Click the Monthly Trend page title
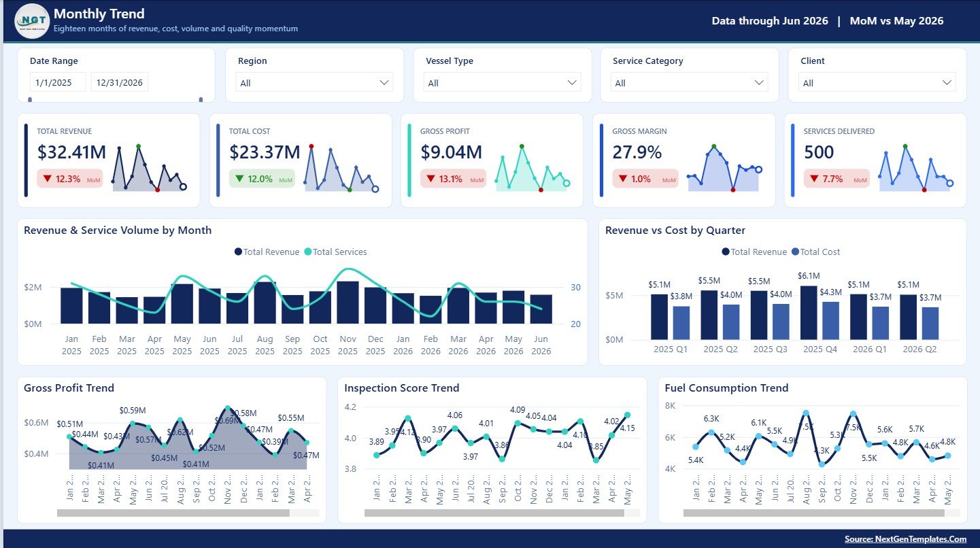The height and width of the screenshot is (548, 980). click(99, 14)
